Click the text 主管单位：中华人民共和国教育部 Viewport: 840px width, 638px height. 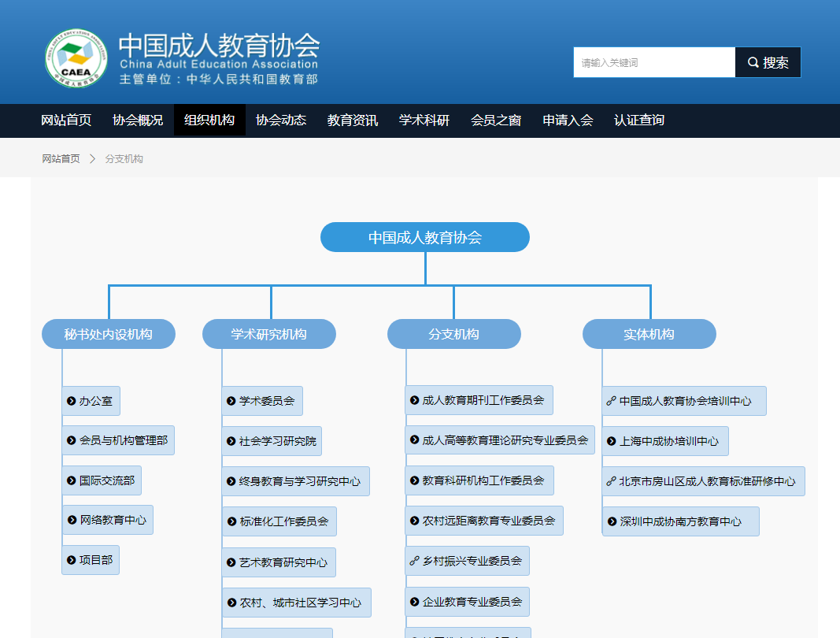(219, 80)
